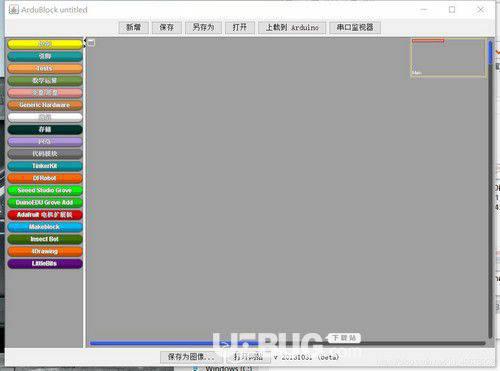Open the red Adafruit motor shield category
Viewport: 500px width, 371px height.
click(45, 215)
